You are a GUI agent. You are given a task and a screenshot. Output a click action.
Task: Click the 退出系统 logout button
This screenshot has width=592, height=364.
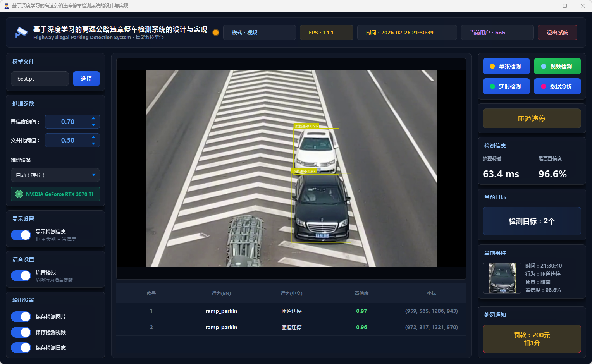[x=557, y=33]
